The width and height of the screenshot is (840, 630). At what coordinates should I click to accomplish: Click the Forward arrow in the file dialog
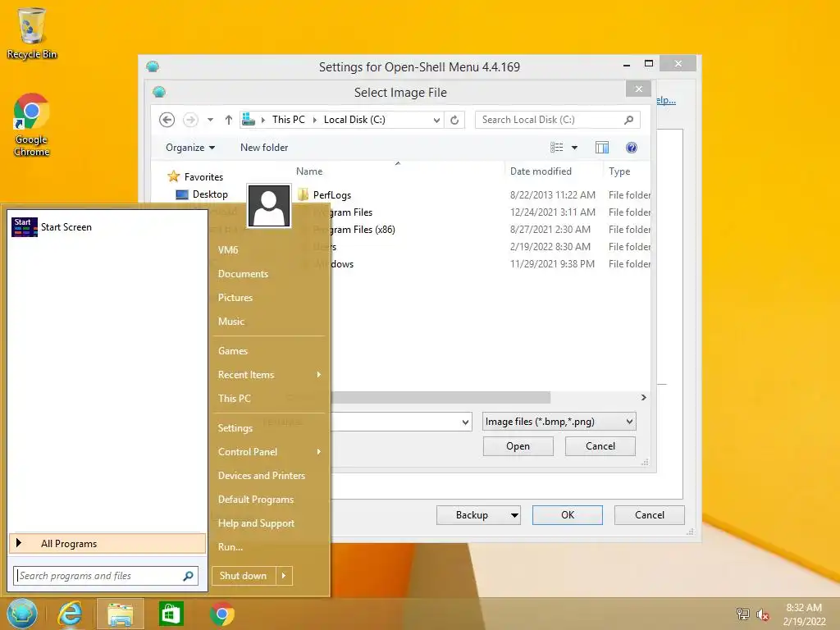click(x=190, y=120)
